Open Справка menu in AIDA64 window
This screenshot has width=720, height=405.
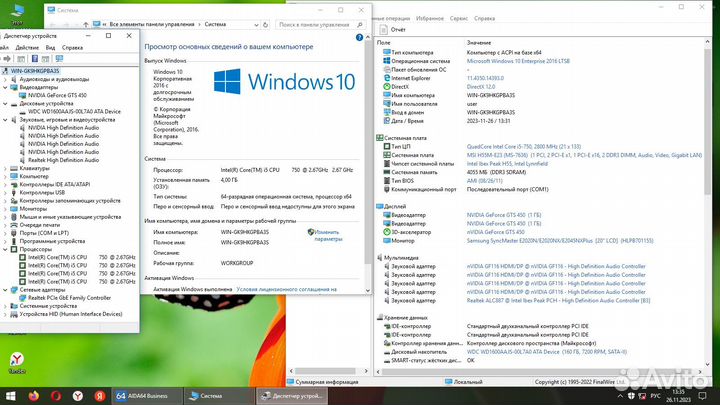click(484, 19)
